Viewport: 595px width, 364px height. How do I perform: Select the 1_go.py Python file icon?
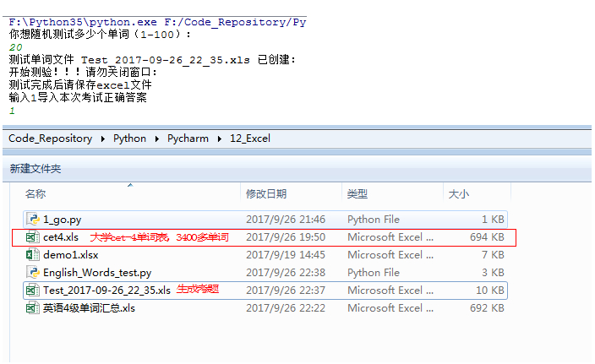(33, 219)
